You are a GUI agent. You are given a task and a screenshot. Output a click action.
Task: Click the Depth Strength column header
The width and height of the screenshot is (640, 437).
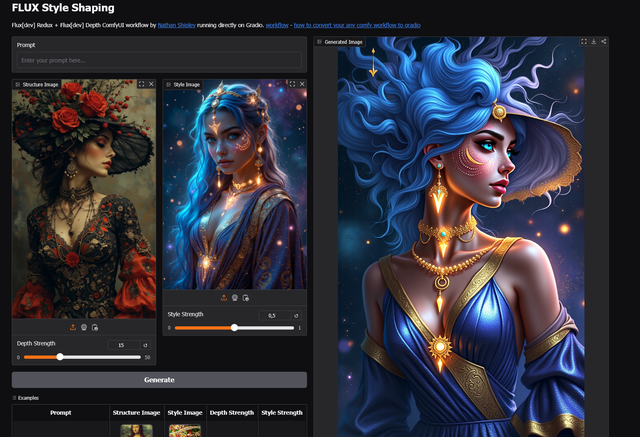tap(232, 413)
